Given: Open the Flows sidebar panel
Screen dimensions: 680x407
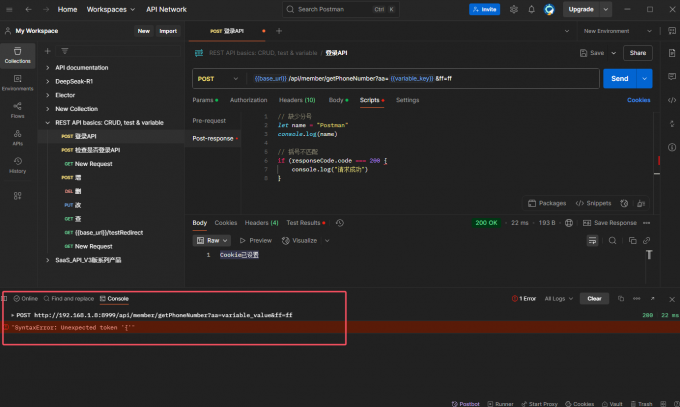Looking at the screenshot, I should tap(17, 110).
